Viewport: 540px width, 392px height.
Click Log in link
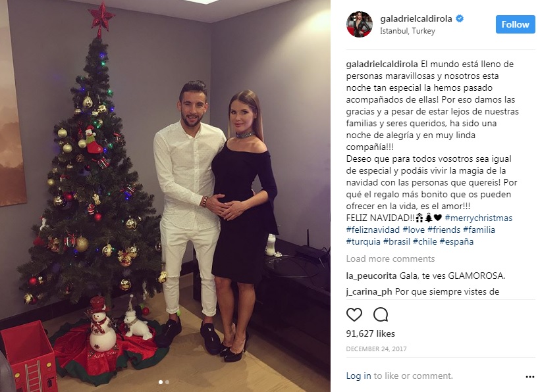(x=358, y=376)
